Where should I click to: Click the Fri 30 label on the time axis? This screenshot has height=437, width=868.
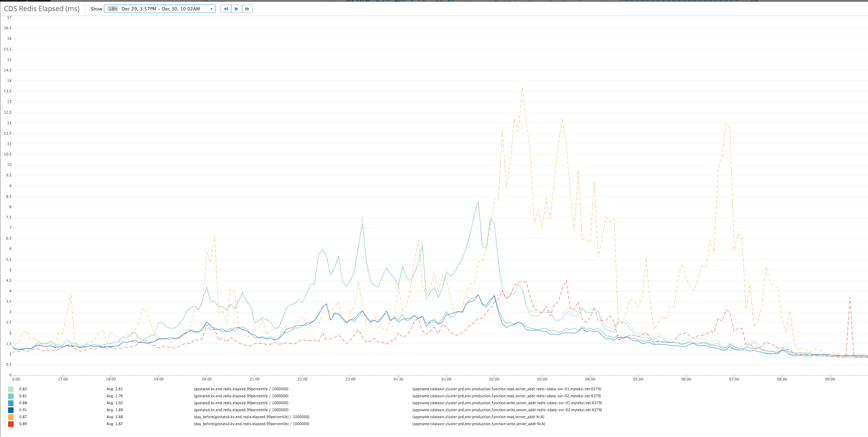(398, 379)
